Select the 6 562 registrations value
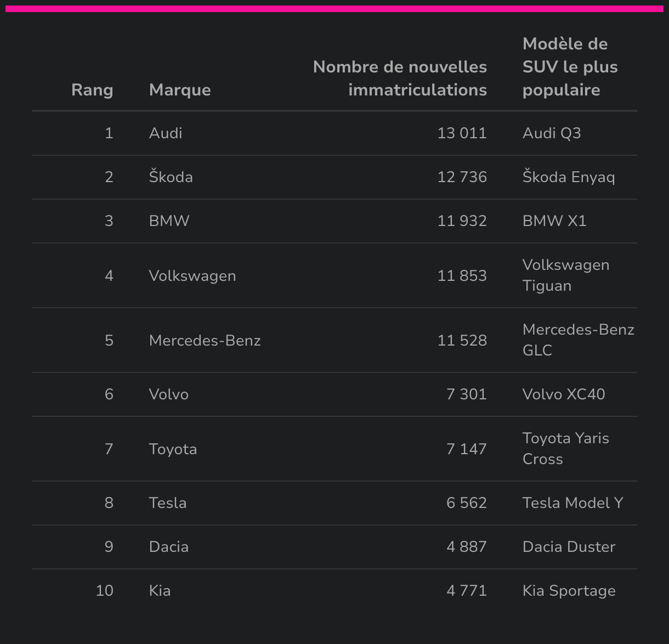Screen dimensions: 669x644 point(466,503)
